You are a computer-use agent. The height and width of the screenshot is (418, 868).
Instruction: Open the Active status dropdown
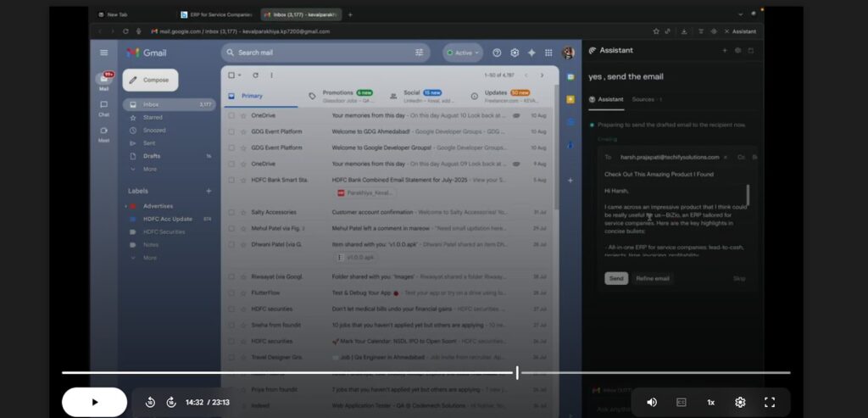click(x=462, y=53)
